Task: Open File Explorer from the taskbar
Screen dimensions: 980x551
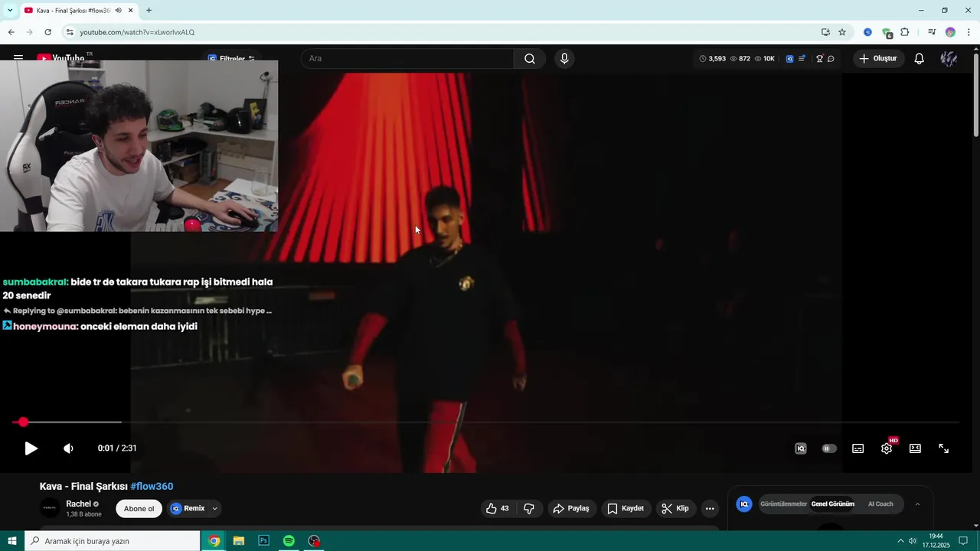Action: point(239,541)
